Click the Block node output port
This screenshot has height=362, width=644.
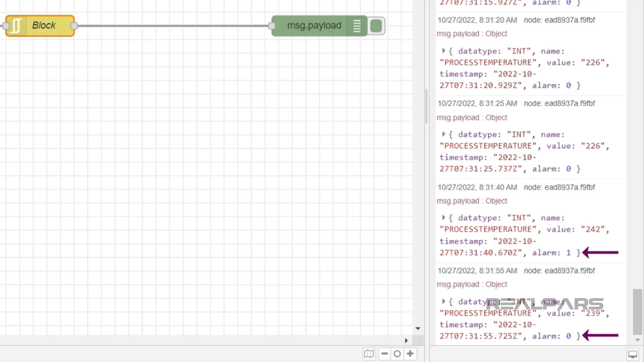74,26
